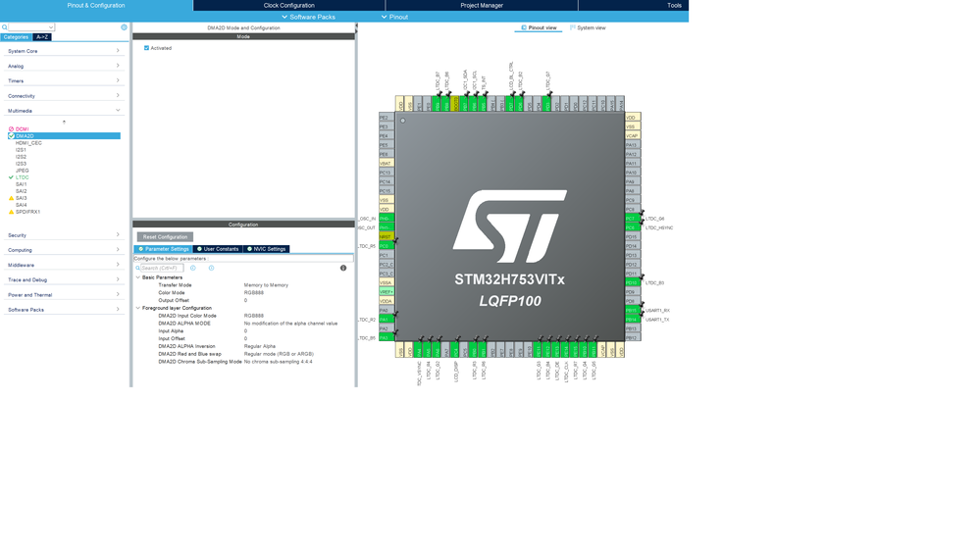
Task: Expand the Trace and Debug category
Action: [x=63, y=279]
